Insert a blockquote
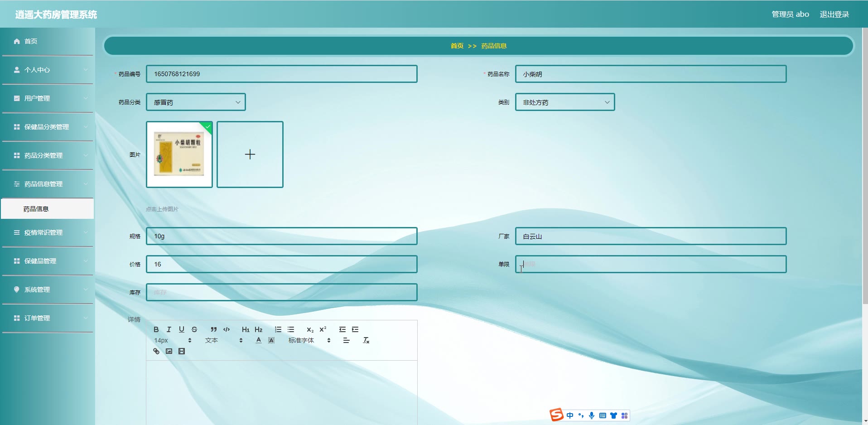This screenshot has height=425, width=868. [x=214, y=329]
